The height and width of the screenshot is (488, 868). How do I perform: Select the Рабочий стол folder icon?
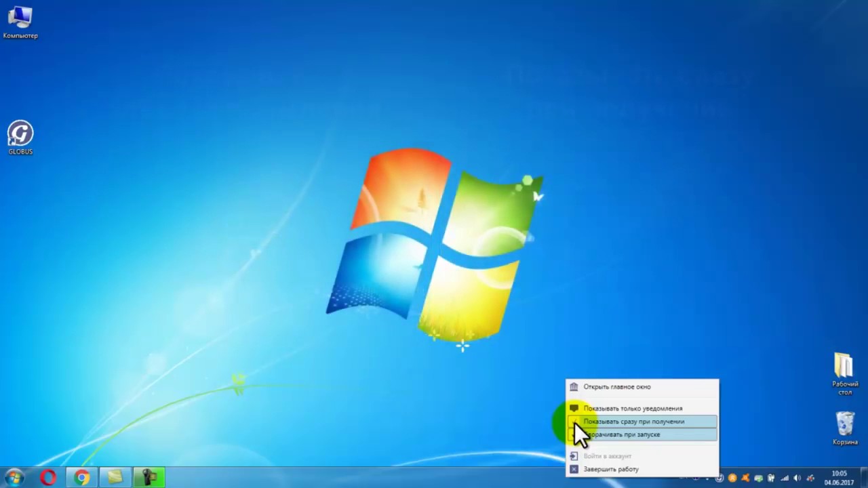[x=844, y=374]
